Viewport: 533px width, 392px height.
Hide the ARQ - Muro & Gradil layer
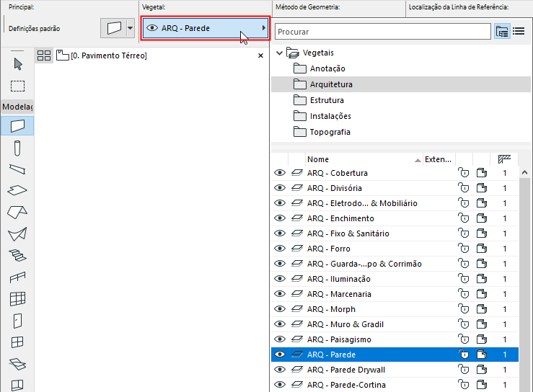(280, 324)
